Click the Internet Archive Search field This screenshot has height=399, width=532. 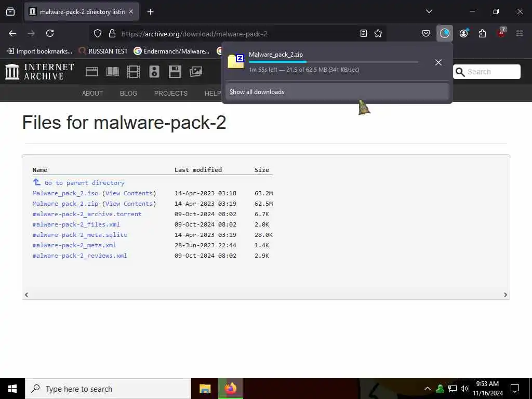(x=486, y=72)
